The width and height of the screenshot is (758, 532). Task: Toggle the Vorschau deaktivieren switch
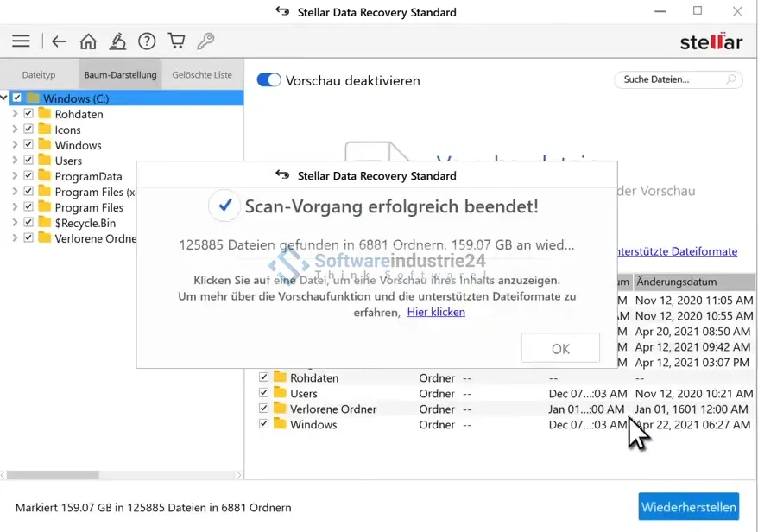coord(269,80)
